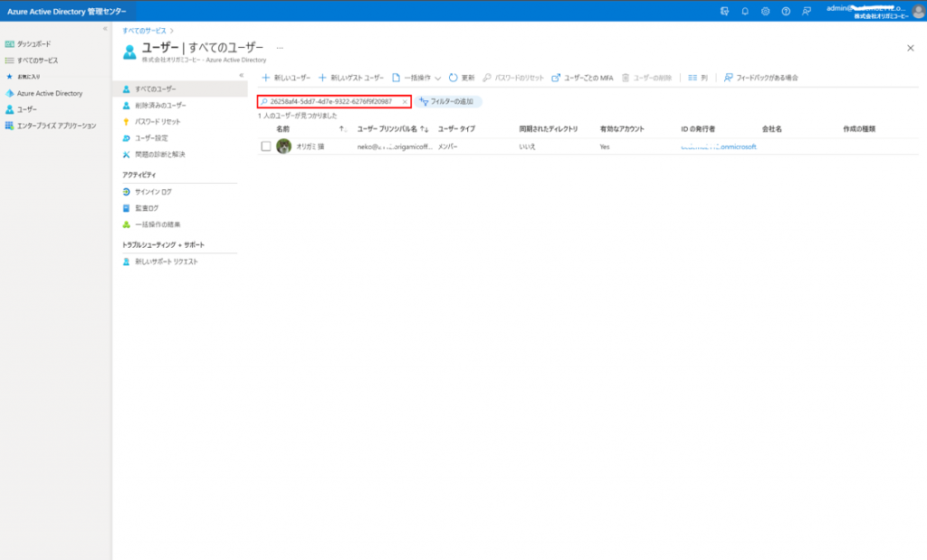Click the すべてのサービス breadcrumb link
The height and width of the screenshot is (560, 927).
[x=144, y=31]
